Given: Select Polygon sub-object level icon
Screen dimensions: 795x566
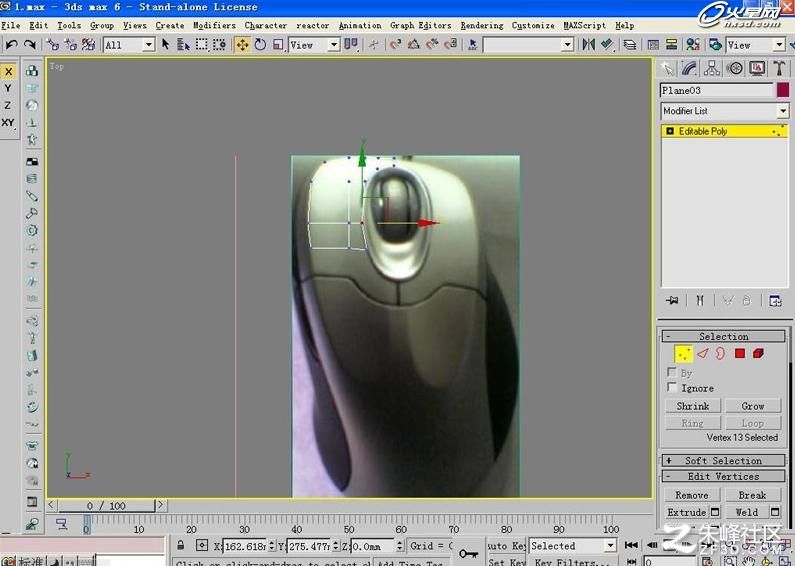Looking at the screenshot, I should (740, 353).
